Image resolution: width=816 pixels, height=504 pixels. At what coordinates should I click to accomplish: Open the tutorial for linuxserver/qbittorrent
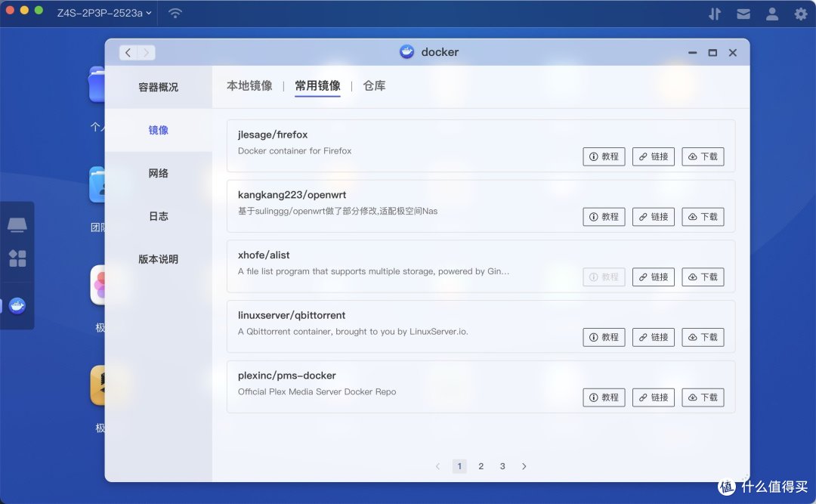[604, 337]
